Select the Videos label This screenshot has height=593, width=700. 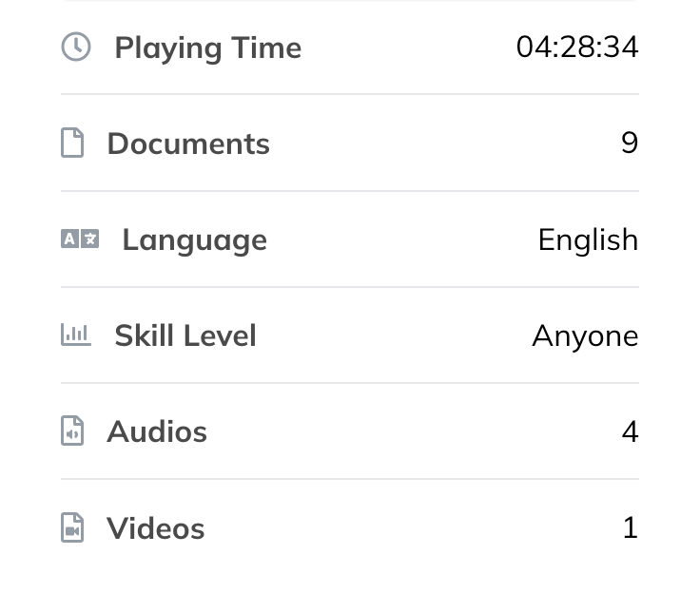156,527
